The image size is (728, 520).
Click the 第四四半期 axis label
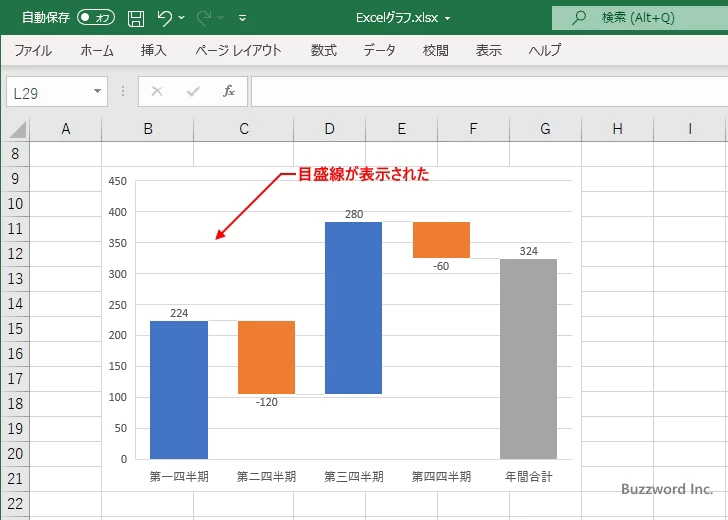tap(441, 476)
